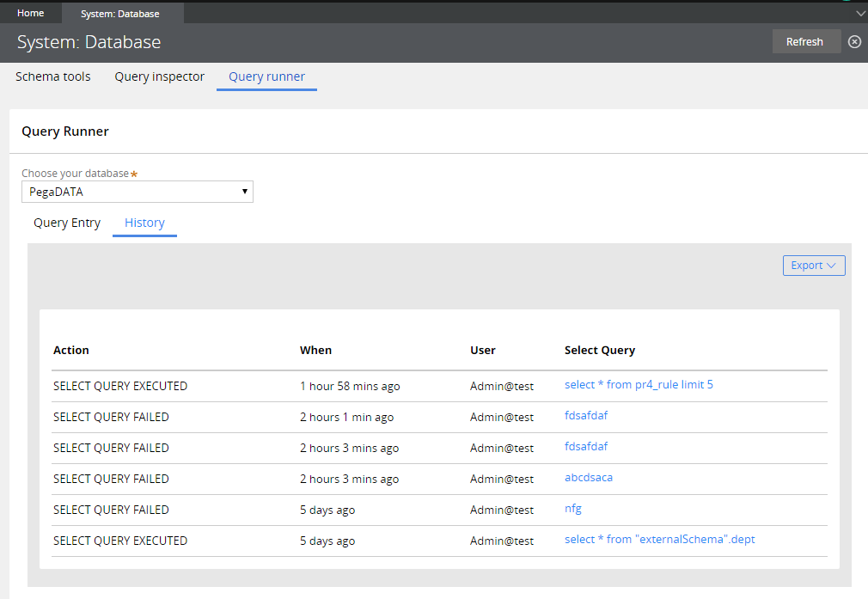Image resolution: width=868 pixels, height=599 pixels.
Task: Close the System: Database panel with the X icon
Action: tap(854, 41)
